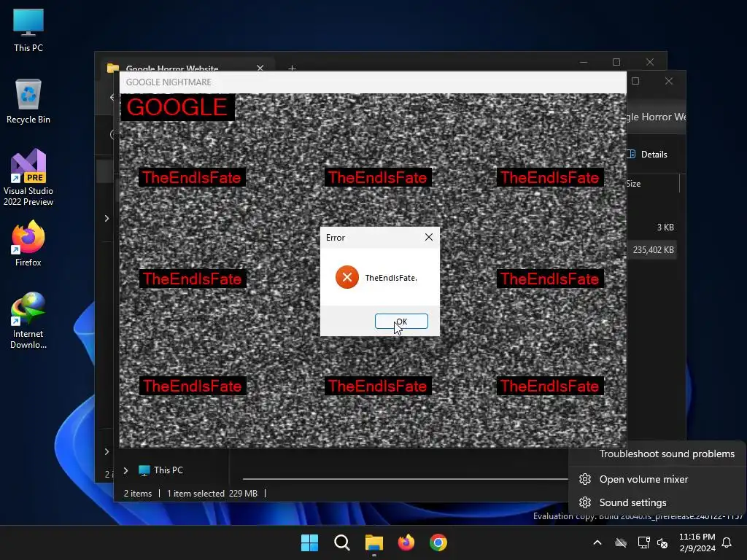Launch Chrome from the taskbar

pos(438,542)
